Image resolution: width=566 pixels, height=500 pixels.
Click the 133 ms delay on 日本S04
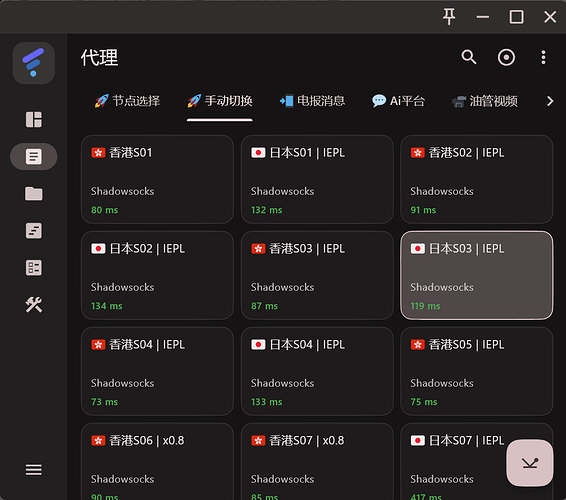pyautogui.click(x=266, y=402)
